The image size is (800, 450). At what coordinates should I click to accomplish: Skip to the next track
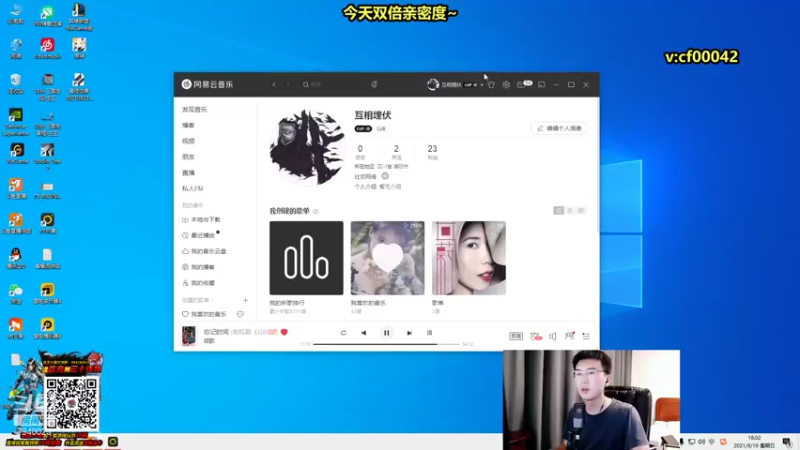click(x=409, y=333)
